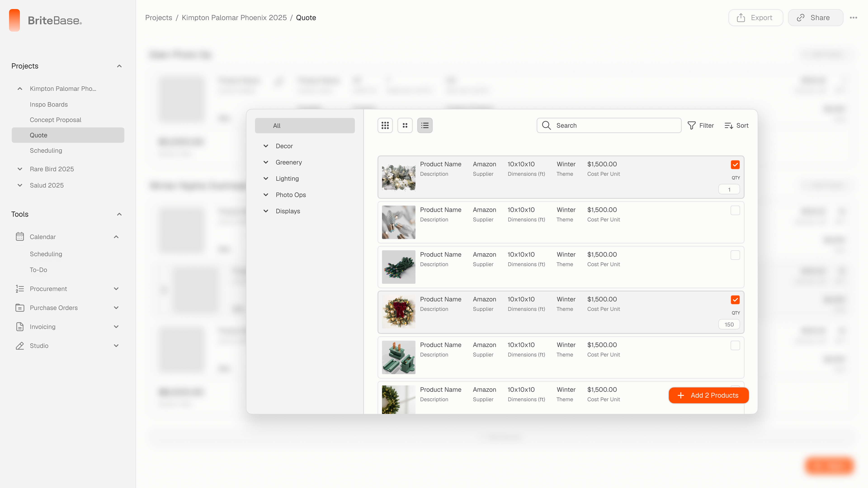
Task: Open the three-dot more options menu
Action: pyautogui.click(x=853, y=18)
